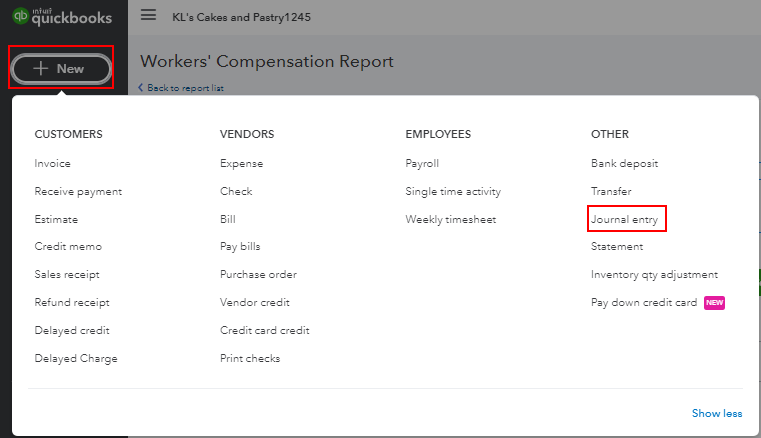Screen dimensions: 761x438
Task: Select Weekly timesheet entry
Action: click(x=450, y=219)
